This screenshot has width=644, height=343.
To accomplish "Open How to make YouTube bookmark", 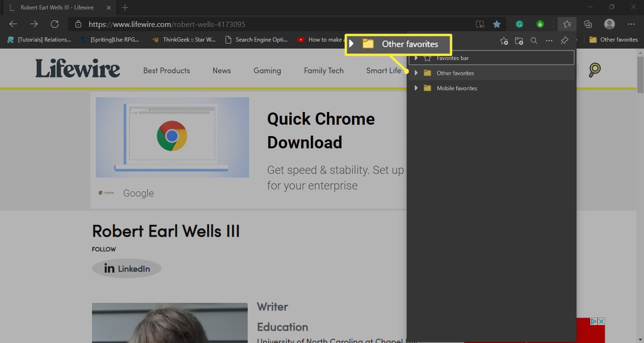I will (x=321, y=40).
